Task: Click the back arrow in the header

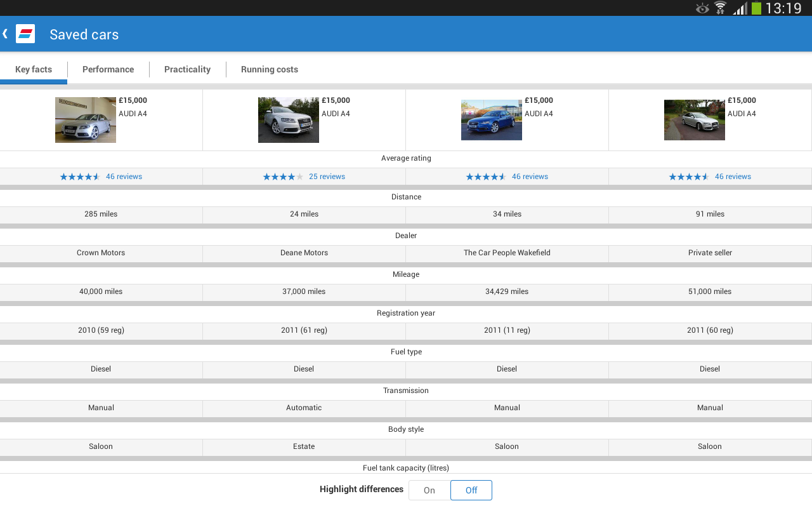Action: 6,33
